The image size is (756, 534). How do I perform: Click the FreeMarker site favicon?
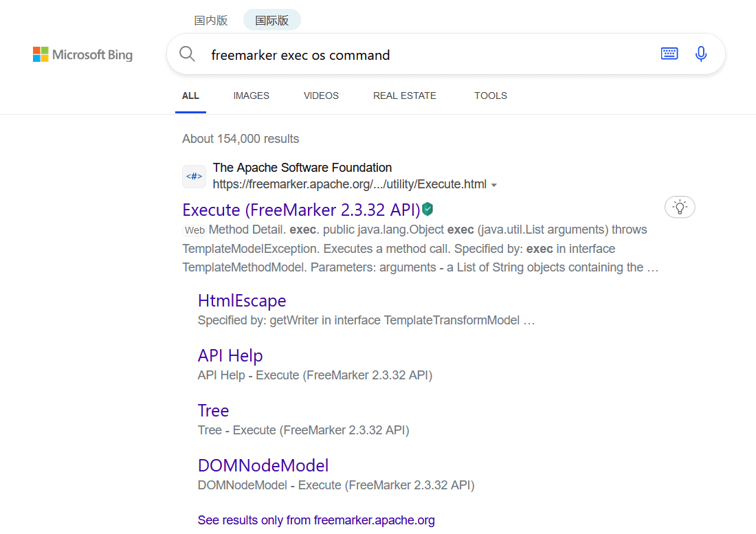(194, 177)
